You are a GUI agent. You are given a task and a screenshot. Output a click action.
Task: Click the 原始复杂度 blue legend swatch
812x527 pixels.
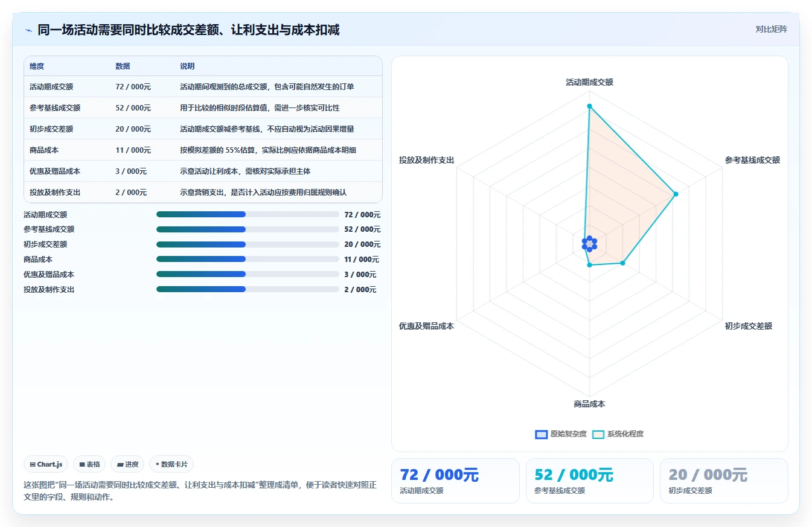(x=542, y=435)
